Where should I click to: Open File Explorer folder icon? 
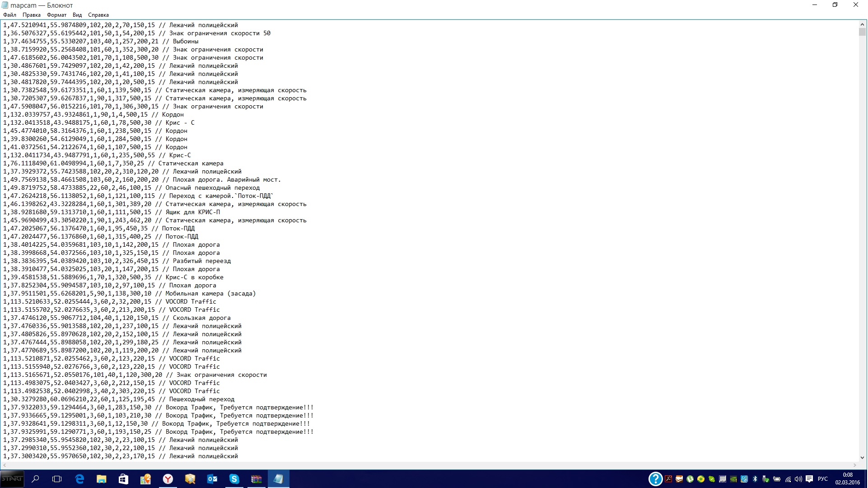pos(101,479)
